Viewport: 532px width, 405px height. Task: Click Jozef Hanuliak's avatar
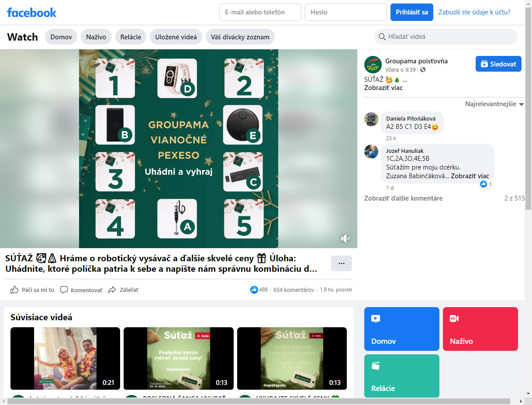[x=371, y=151]
